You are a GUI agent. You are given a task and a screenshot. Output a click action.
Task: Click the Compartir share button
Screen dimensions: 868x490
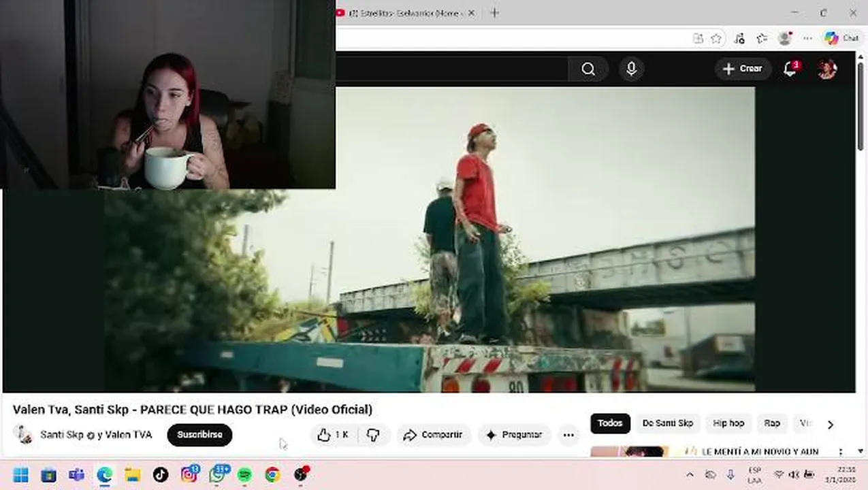(x=433, y=435)
